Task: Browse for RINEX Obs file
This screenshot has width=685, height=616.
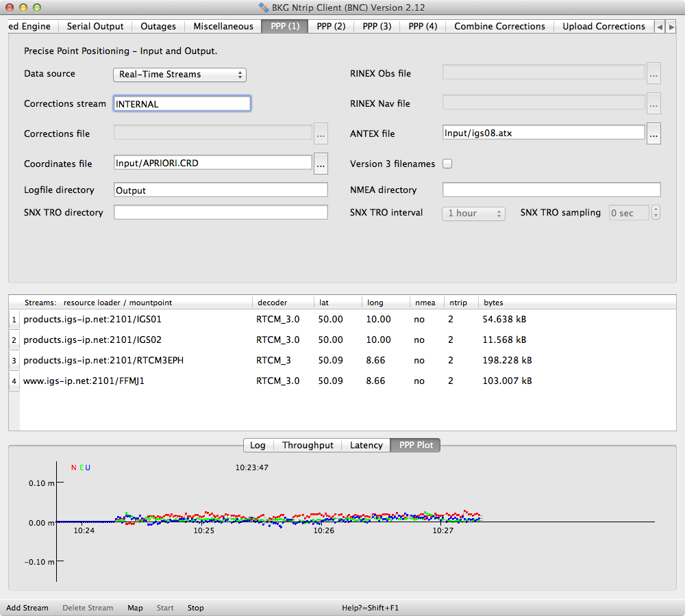Action: (653, 73)
